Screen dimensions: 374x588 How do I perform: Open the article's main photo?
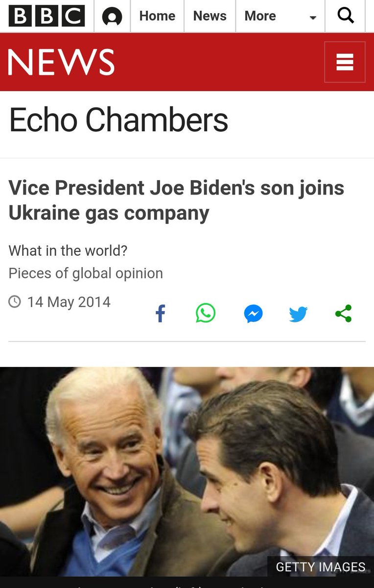tap(187, 471)
